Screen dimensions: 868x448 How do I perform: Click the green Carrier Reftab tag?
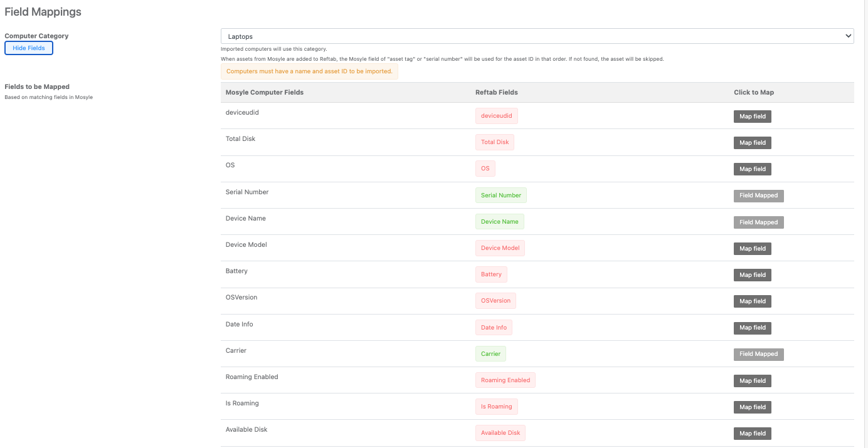click(x=490, y=354)
